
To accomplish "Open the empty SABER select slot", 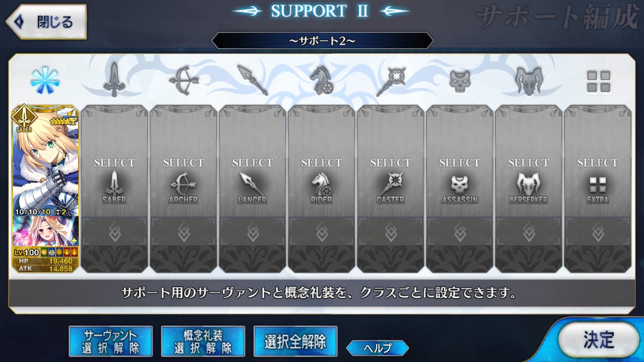I will point(114,189).
